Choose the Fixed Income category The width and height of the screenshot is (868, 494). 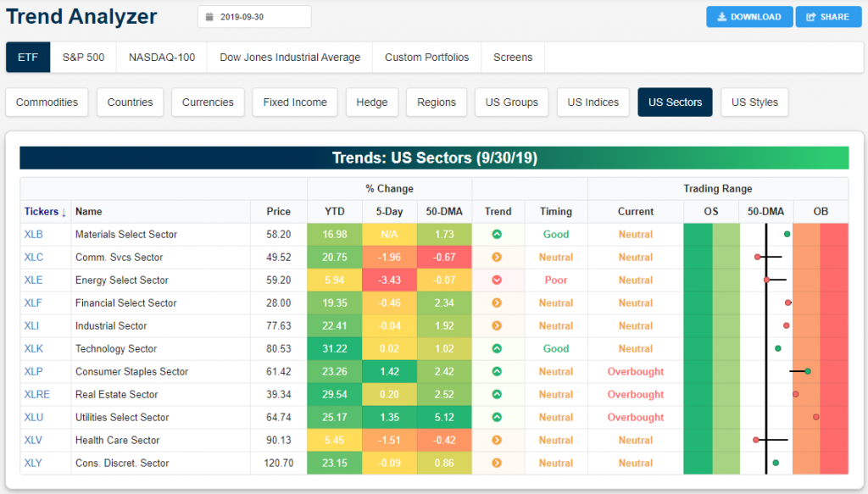click(295, 103)
